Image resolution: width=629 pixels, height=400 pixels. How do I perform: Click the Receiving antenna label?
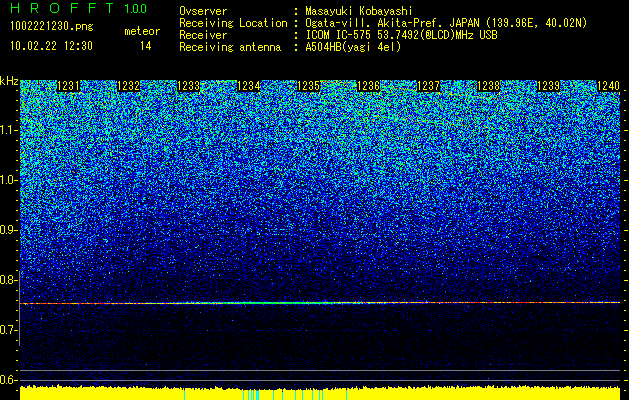[x=230, y=47]
